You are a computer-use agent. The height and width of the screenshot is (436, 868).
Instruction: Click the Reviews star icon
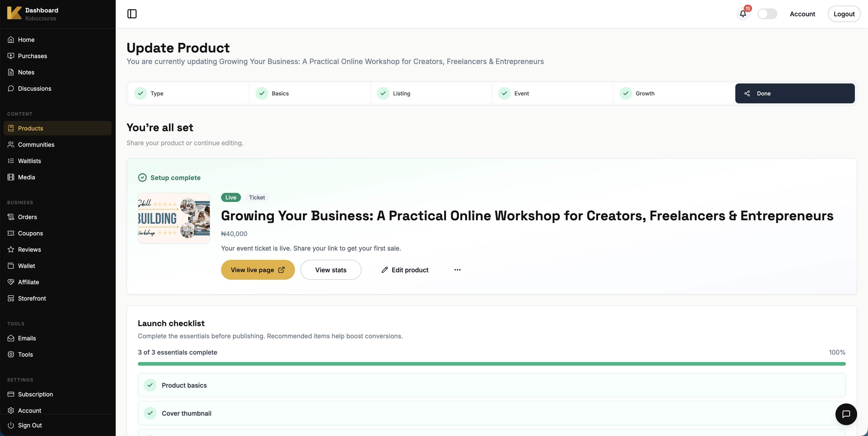point(11,249)
